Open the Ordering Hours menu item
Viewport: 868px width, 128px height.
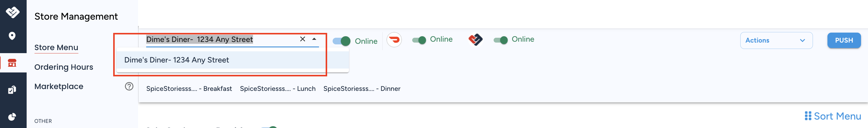pyautogui.click(x=64, y=67)
